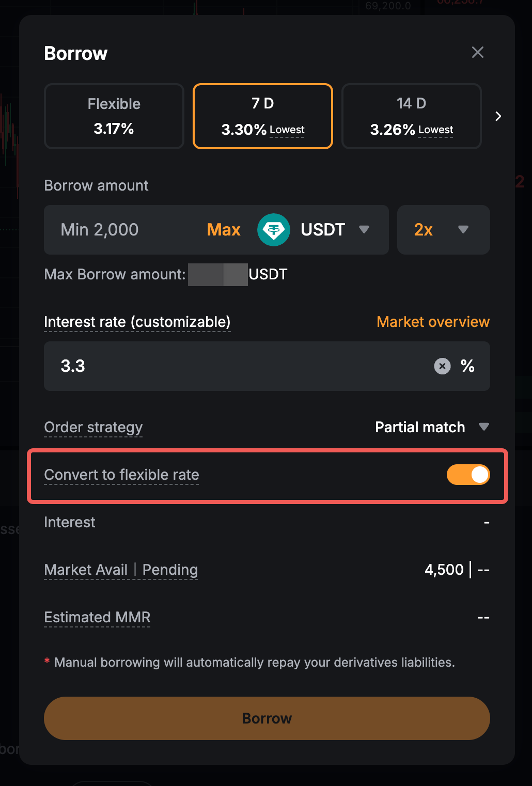Select the Flexible 3.17% term tab
The height and width of the screenshot is (786, 532).
[114, 116]
